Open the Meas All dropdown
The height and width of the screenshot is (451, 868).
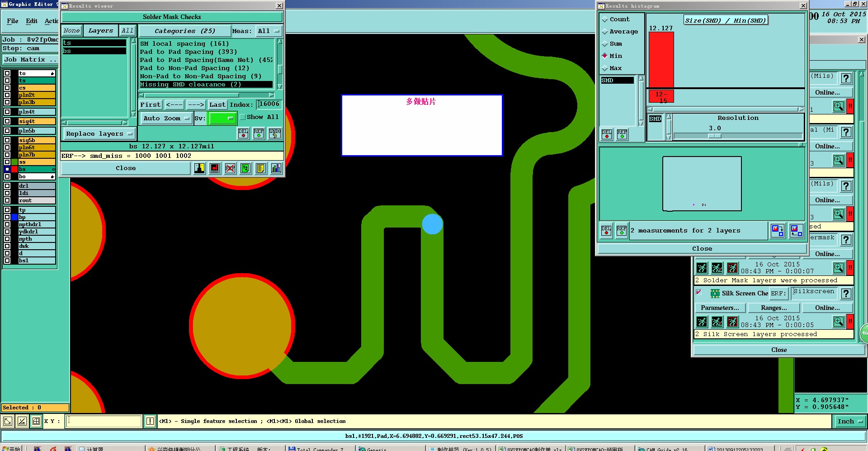269,31
